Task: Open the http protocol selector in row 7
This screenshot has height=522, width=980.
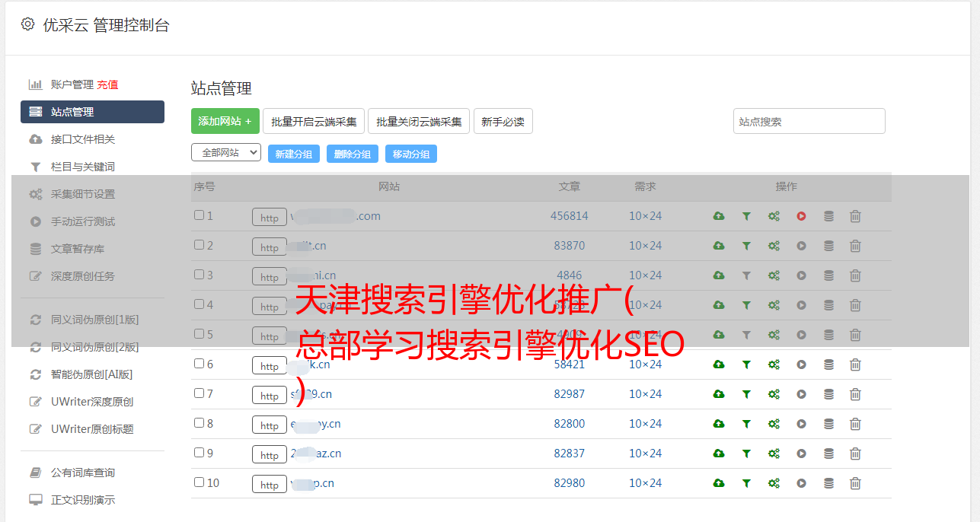Action: tap(269, 396)
